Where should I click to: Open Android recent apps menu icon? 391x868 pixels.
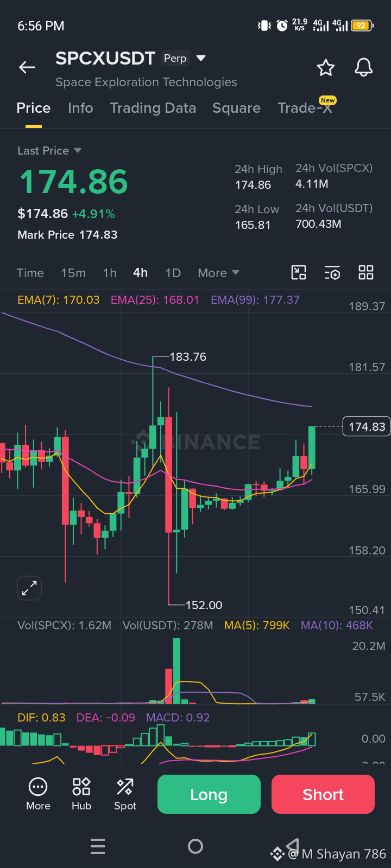(x=98, y=846)
